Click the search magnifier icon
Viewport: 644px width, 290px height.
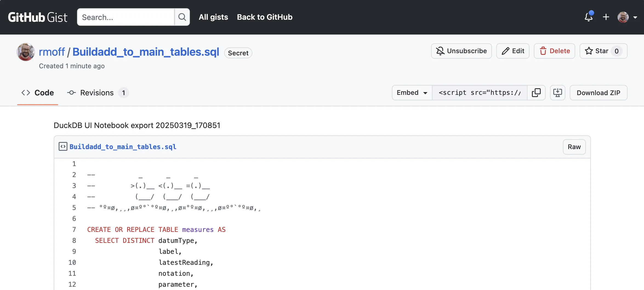point(182,17)
